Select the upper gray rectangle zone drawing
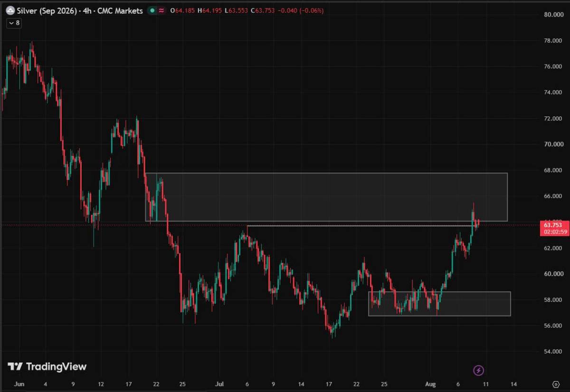 pos(326,197)
